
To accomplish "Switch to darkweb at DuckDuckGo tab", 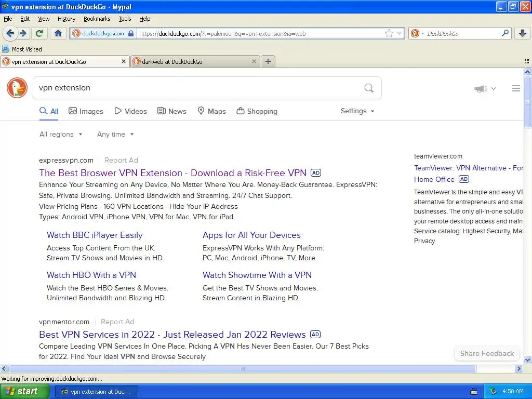I will coord(195,61).
